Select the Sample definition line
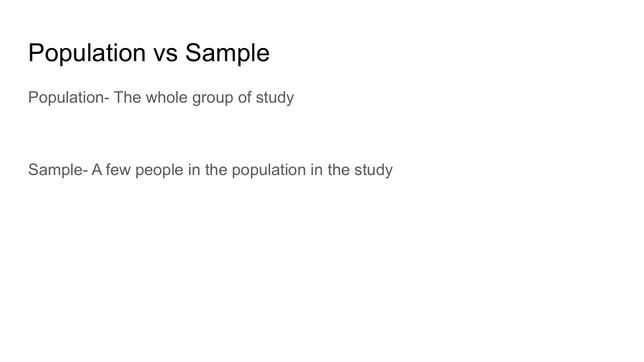The image size is (644, 362). 210,170
